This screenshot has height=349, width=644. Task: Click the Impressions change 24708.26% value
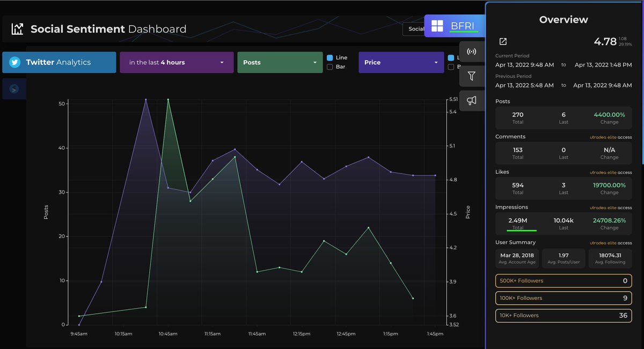point(609,220)
